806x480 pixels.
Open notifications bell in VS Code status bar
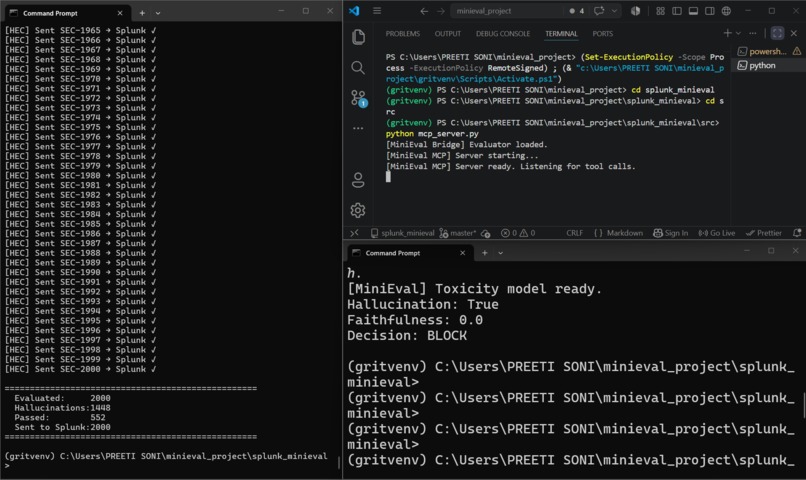[797, 233]
